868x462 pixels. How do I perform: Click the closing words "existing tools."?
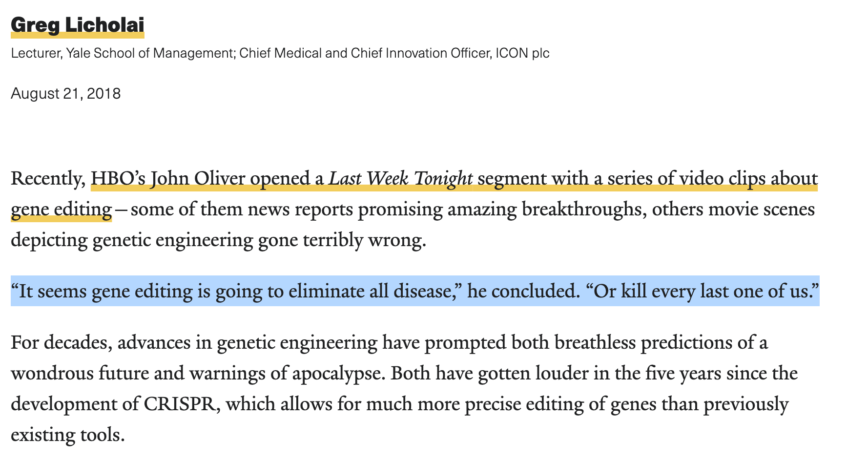(68, 435)
